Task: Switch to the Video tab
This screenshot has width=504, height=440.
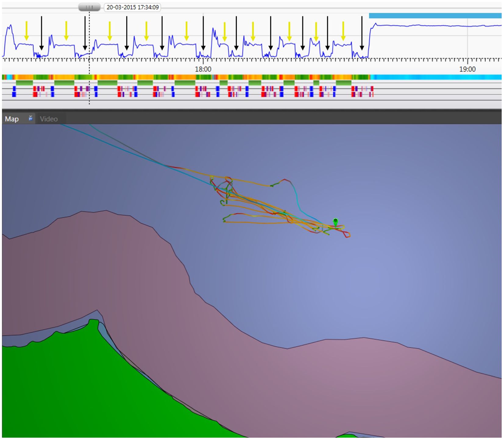Action: (50, 119)
